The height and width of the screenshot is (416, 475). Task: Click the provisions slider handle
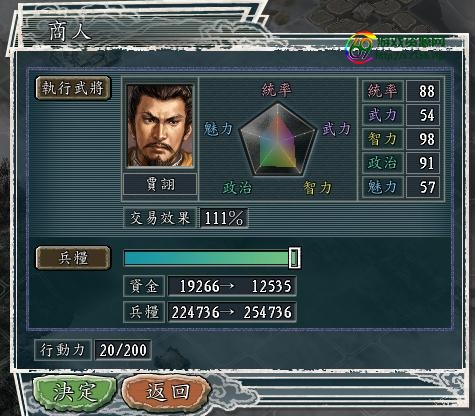(294, 258)
